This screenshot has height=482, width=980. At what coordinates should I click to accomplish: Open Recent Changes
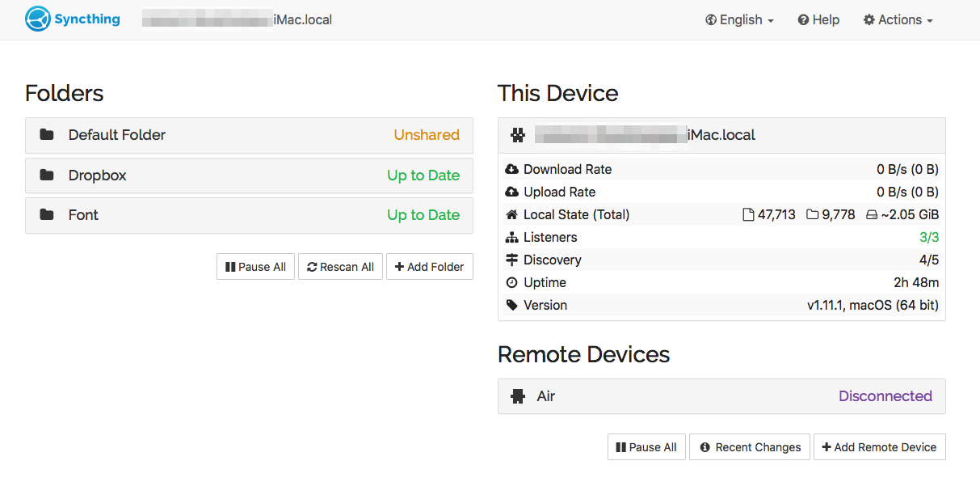(750, 447)
